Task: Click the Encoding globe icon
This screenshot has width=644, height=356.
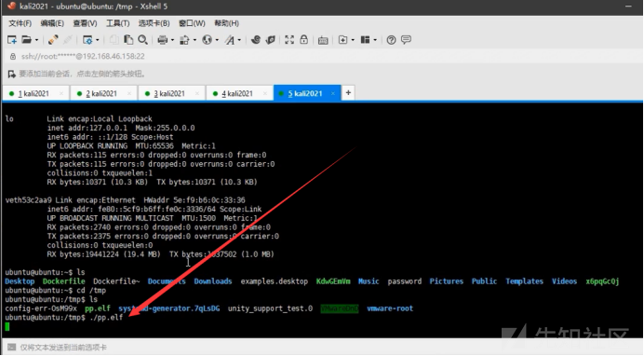Action: [x=207, y=40]
